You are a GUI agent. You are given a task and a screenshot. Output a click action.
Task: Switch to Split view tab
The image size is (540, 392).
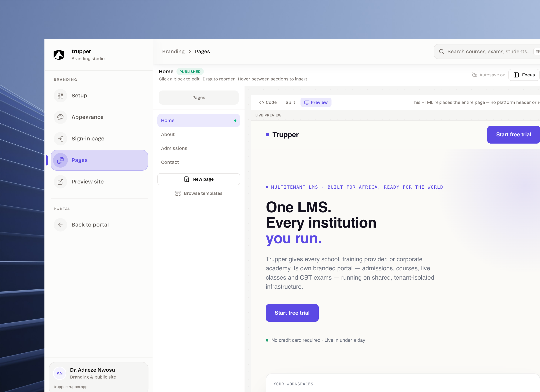click(x=290, y=103)
